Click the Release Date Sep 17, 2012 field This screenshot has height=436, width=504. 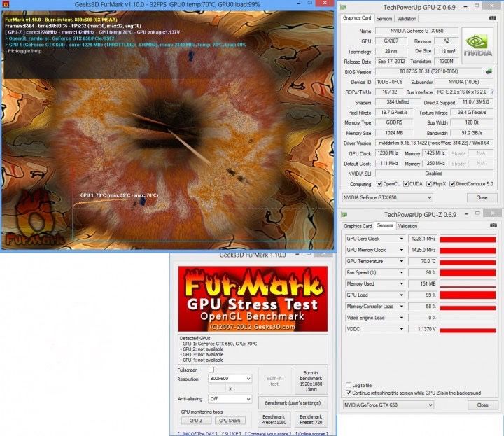[391, 61]
